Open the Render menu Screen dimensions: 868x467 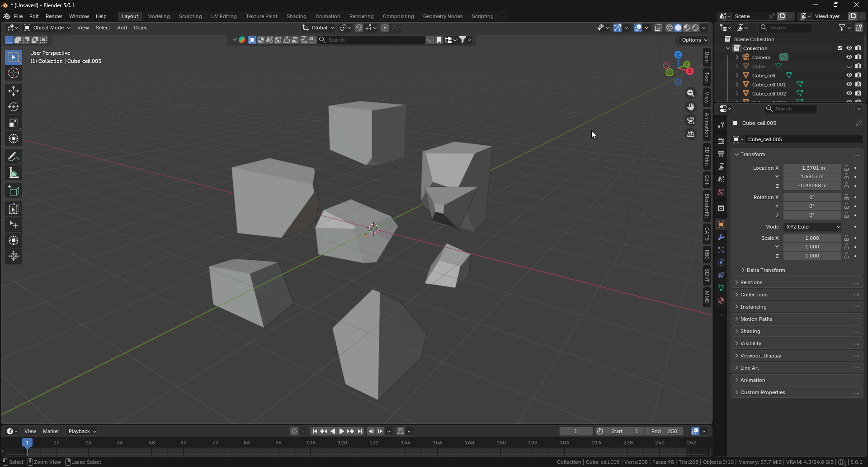tap(54, 16)
